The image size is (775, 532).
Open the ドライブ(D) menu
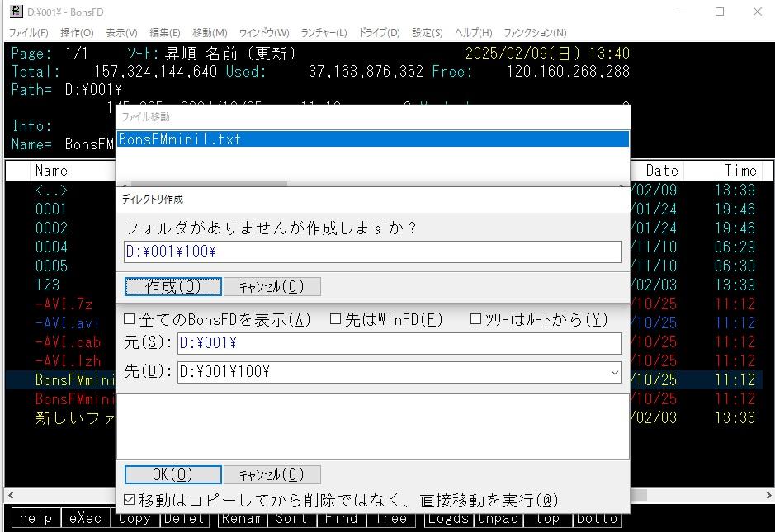(380, 32)
